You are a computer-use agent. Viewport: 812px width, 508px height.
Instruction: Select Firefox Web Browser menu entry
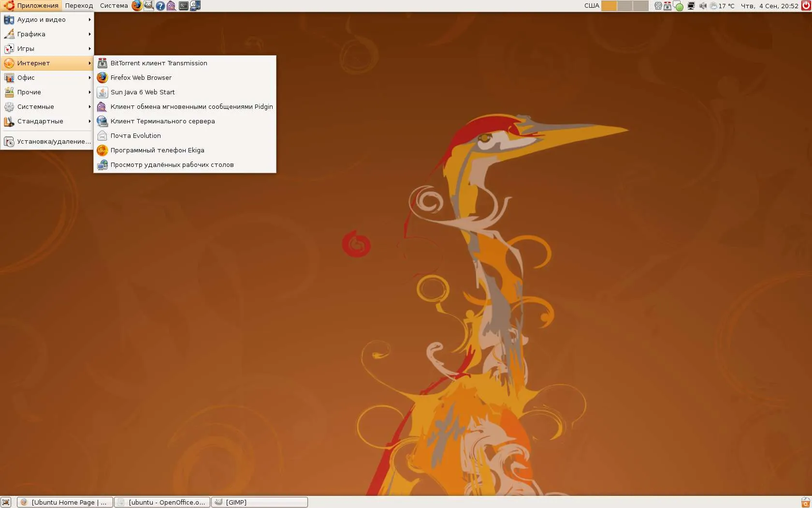pyautogui.click(x=185, y=77)
